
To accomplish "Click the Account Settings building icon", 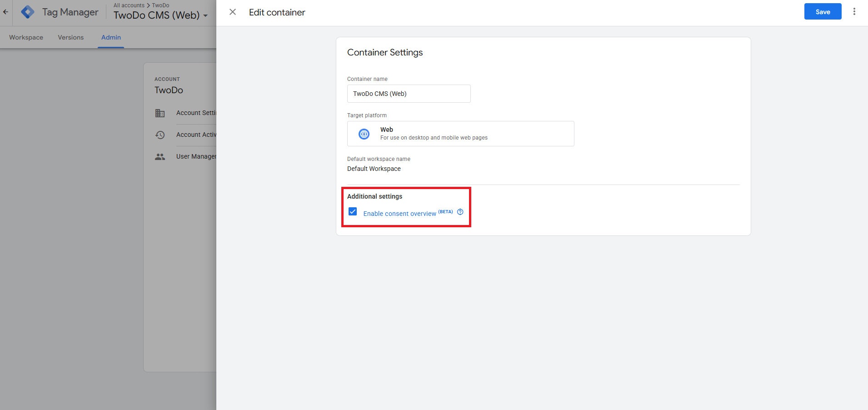I will 160,113.
